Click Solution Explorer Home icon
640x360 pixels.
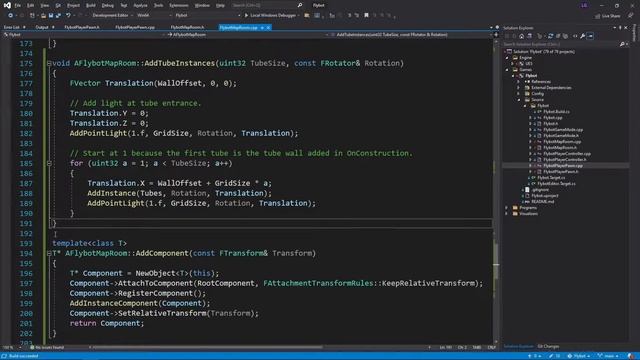pyautogui.click(x=521, y=36)
